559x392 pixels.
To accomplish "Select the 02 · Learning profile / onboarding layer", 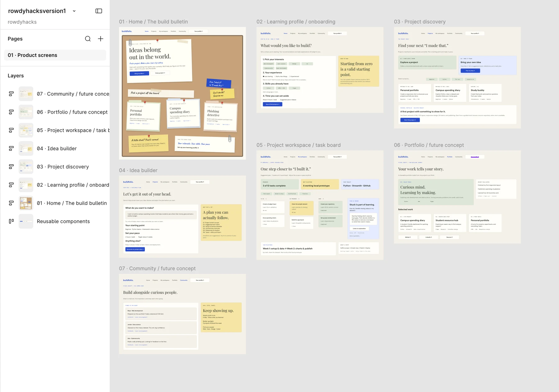I will [73, 185].
